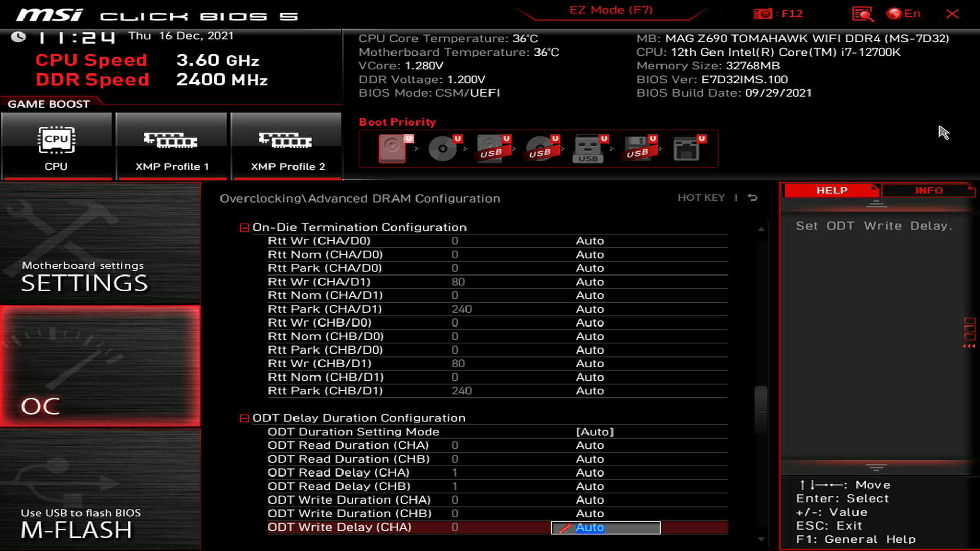Click the DDR Speed 2400 MHz value
980x551 pixels.
pyautogui.click(x=222, y=80)
